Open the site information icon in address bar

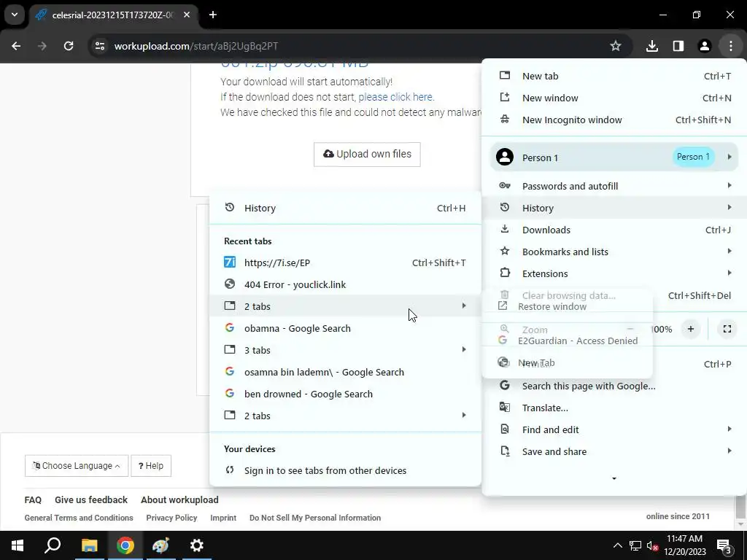point(99,46)
